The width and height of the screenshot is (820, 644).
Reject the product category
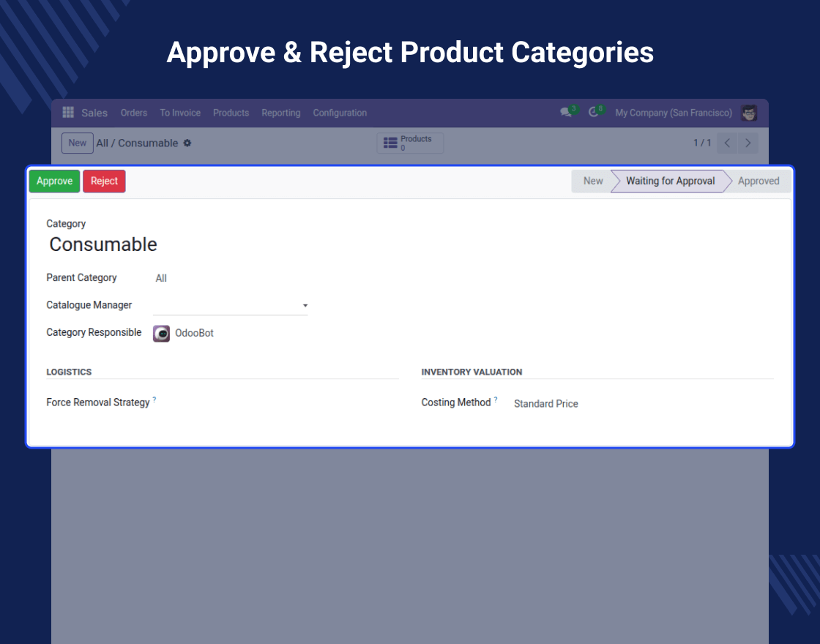coord(104,181)
